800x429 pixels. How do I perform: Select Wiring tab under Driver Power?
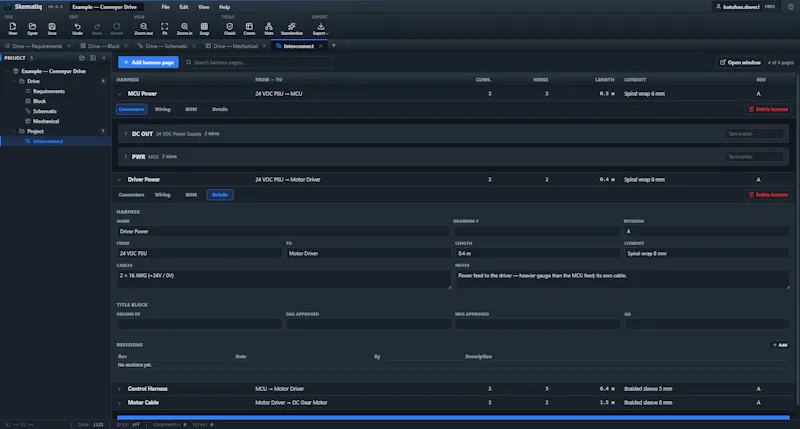pyautogui.click(x=162, y=195)
